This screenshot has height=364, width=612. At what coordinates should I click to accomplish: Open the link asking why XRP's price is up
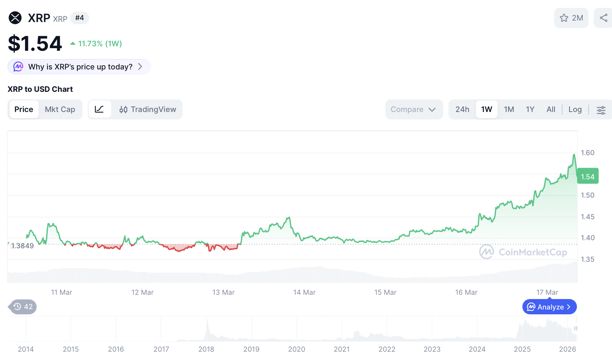(x=80, y=66)
